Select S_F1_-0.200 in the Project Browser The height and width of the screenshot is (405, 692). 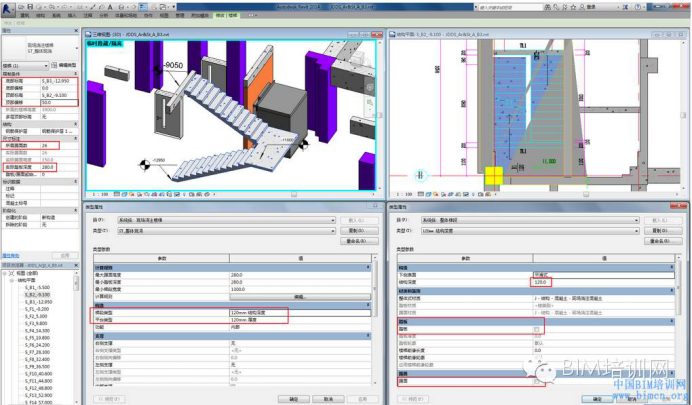(x=37, y=309)
